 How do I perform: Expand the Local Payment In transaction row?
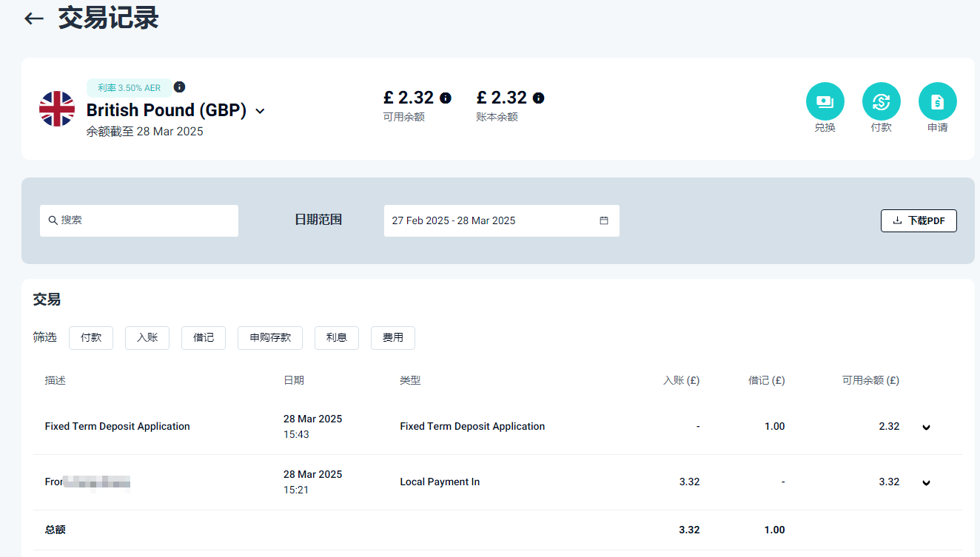coord(926,482)
